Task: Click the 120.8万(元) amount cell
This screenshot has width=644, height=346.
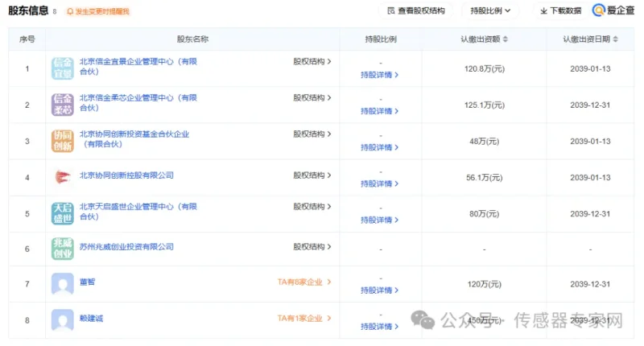Action: pyautogui.click(x=485, y=68)
